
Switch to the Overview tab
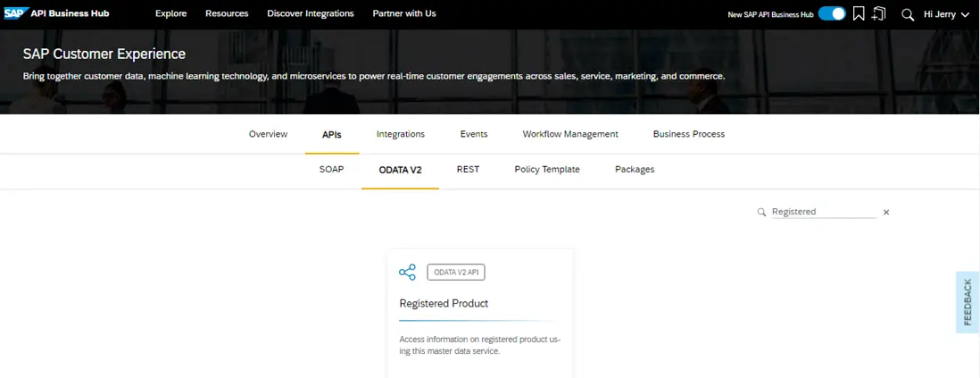(268, 134)
